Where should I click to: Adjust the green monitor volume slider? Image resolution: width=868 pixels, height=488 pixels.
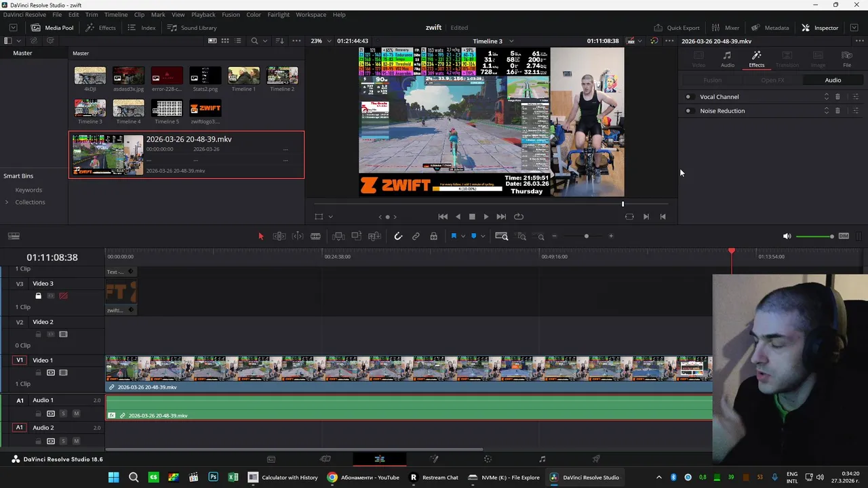tap(815, 236)
